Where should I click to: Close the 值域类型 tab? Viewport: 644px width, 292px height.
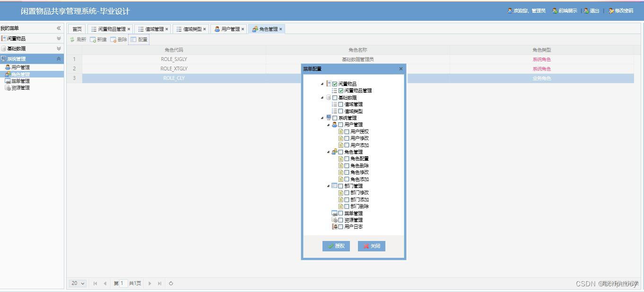(204, 29)
